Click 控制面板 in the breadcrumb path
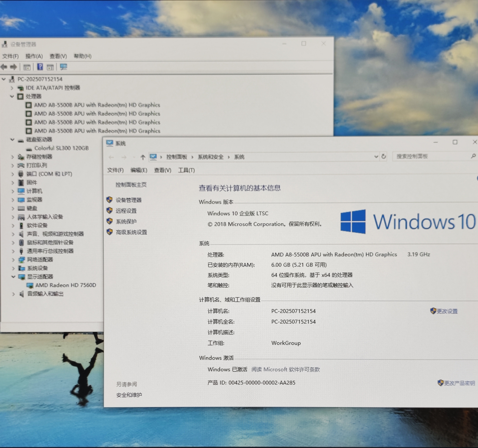The image size is (478, 448). pos(177,157)
